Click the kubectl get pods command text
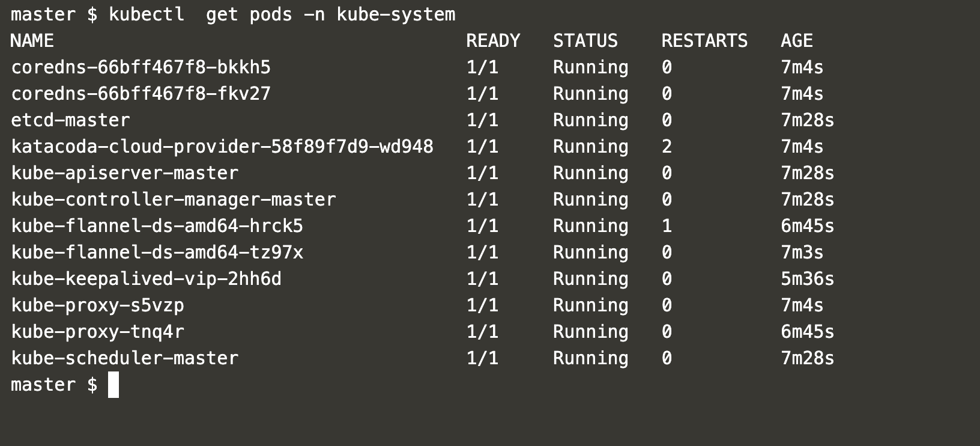Screen dimensions: 980x446 click(282, 14)
